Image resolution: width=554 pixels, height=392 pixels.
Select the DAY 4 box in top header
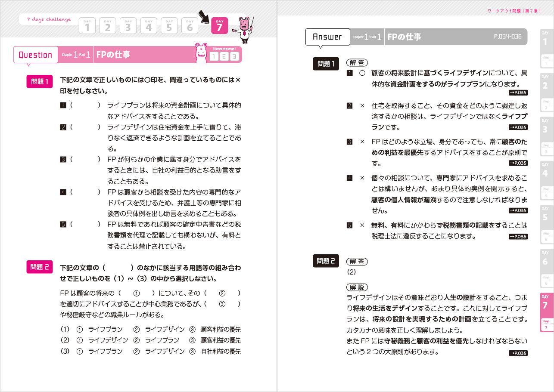click(149, 26)
